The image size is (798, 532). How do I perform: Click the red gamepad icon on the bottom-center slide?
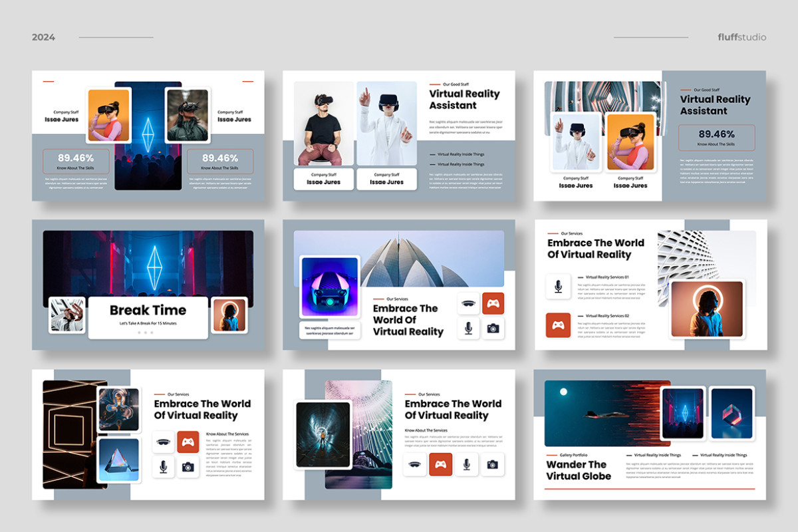click(441, 464)
